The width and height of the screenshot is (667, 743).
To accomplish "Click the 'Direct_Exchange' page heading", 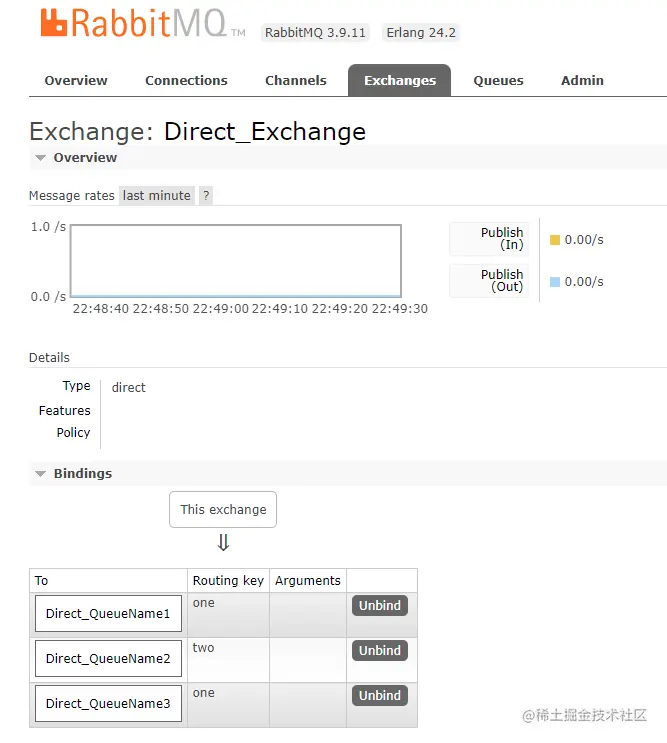I will point(265,132).
